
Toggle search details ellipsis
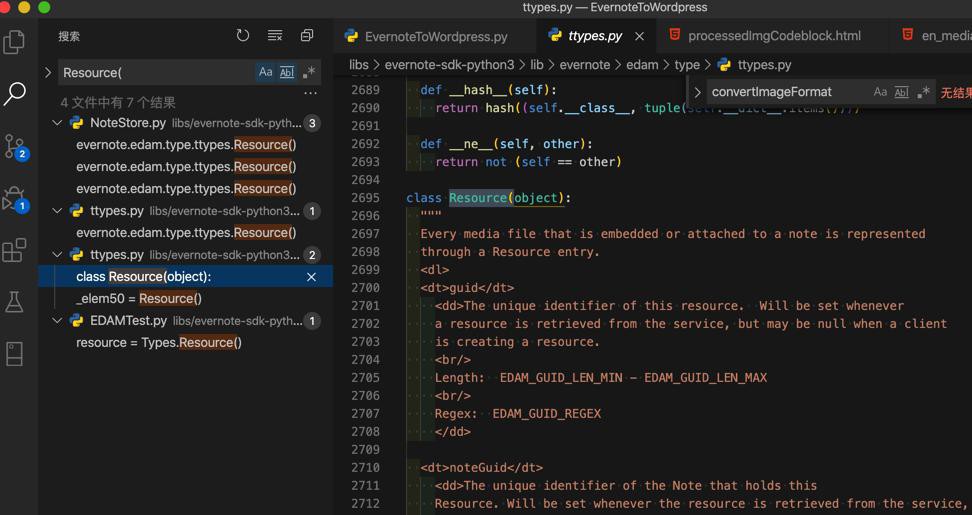pos(311,94)
